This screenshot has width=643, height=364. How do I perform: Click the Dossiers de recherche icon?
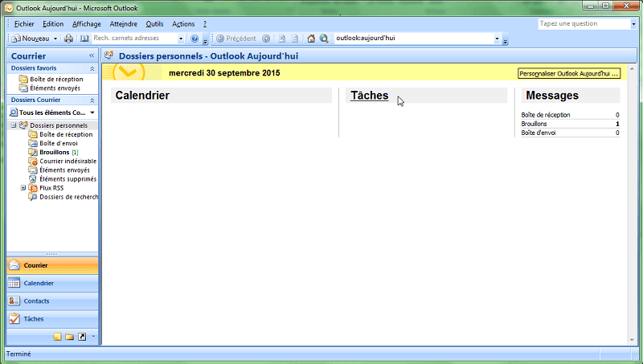pyautogui.click(x=33, y=197)
